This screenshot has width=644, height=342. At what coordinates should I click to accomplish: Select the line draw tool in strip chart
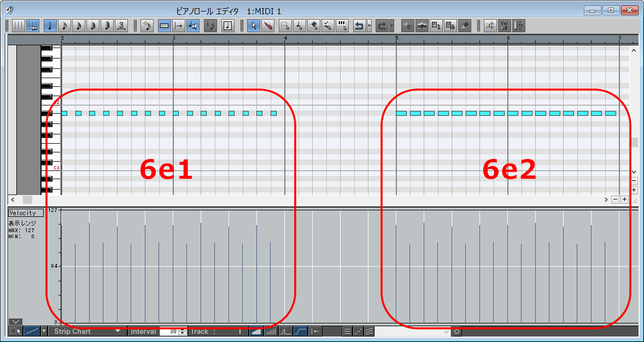32,331
